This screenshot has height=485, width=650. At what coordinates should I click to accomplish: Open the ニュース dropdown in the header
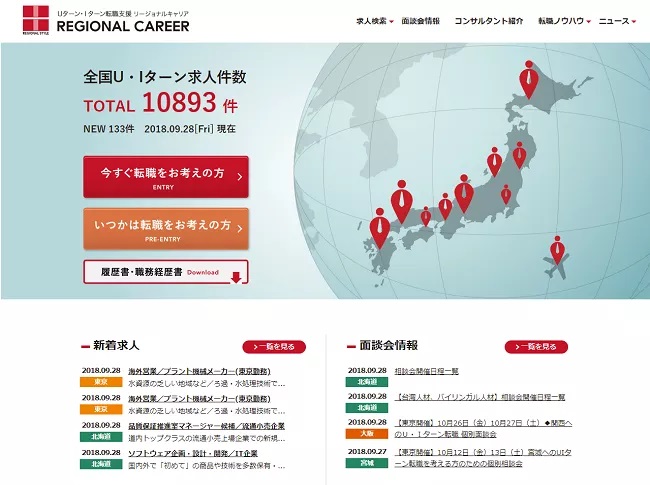pos(616,21)
